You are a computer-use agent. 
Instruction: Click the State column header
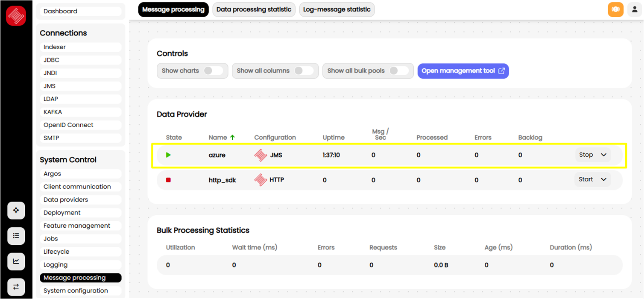(x=174, y=138)
